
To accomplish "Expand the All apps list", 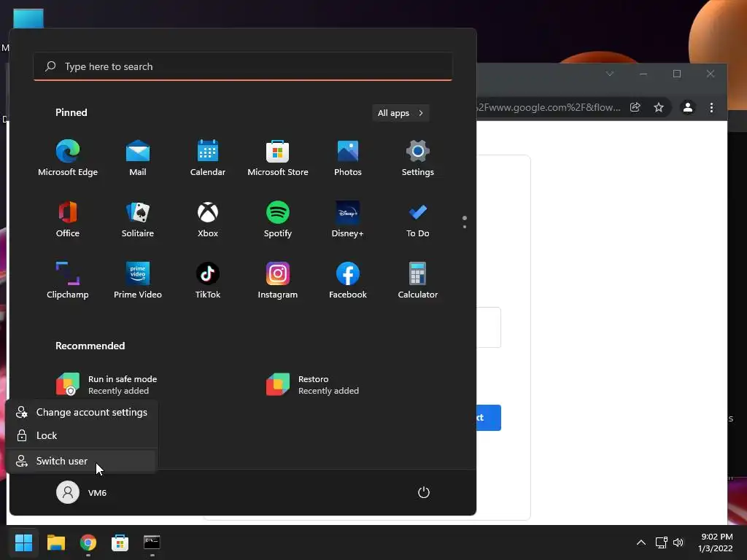I will [x=400, y=113].
